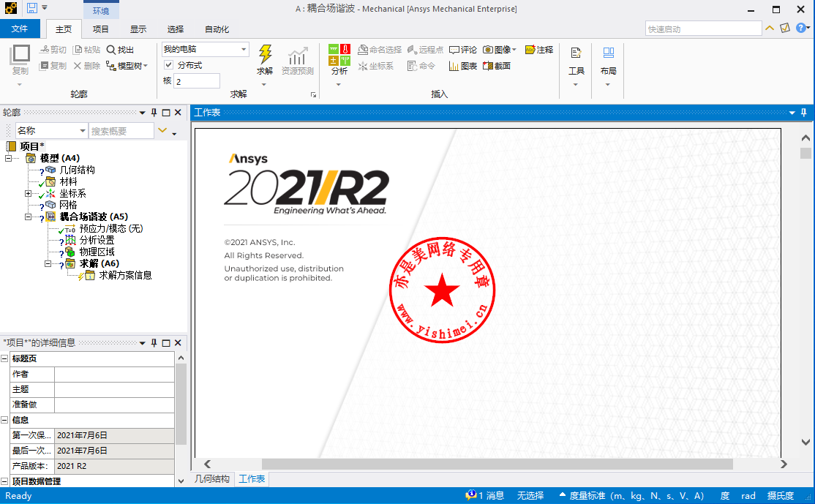Image resolution: width=815 pixels, height=504 pixels.
Task: Select the 物理区域 tree item
Action: tap(97, 252)
